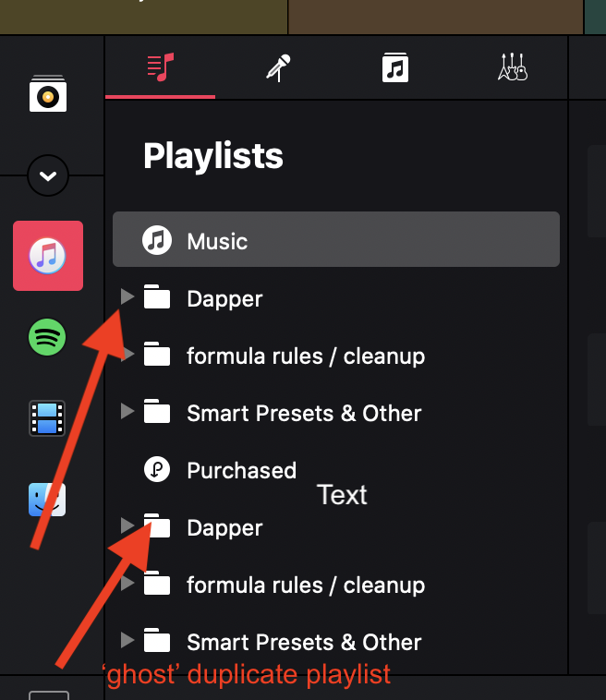The image size is (606, 700).
Task: Select formula rules / cleanup folder above Purchased
Action: coord(306,356)
